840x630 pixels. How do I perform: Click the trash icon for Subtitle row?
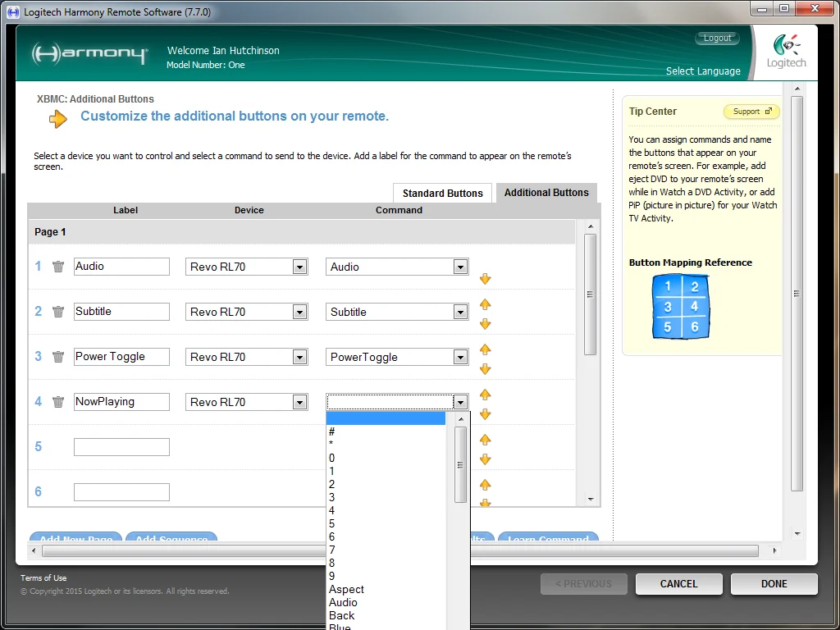click(x=58, y=311)
